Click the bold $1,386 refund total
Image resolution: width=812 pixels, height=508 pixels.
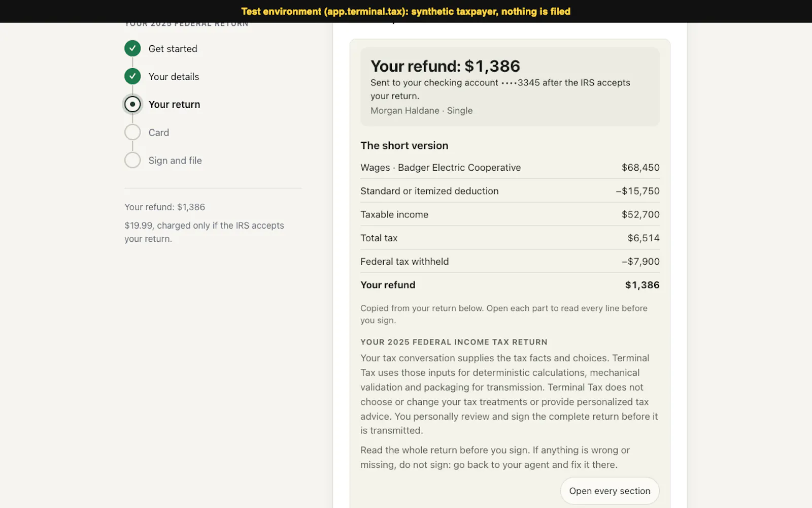[642, 285]
